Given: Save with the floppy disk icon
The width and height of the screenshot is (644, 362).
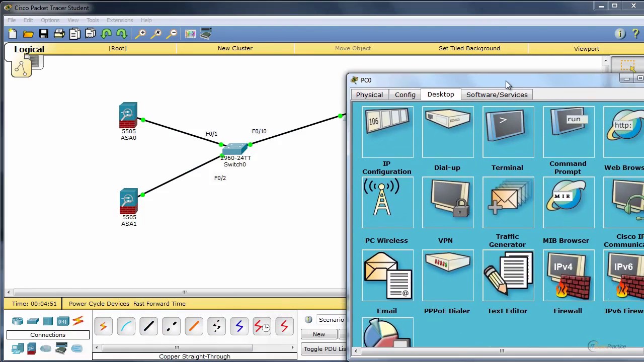Looking at the screenshot, I should (44, 34).
